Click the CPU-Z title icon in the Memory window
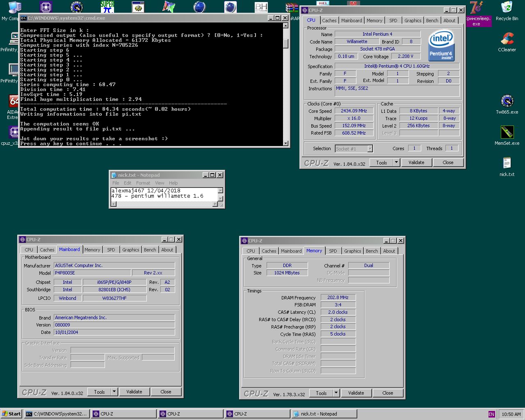 pyautogui.click(x=244, y=241)
